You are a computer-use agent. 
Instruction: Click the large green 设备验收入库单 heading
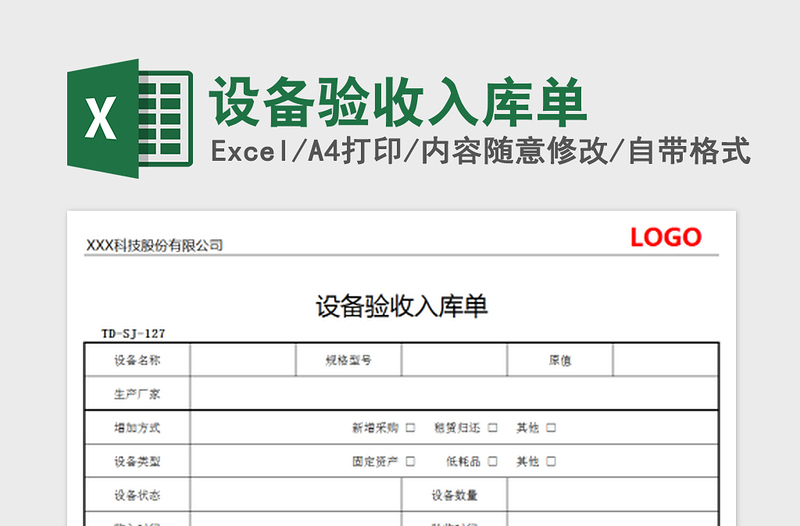(398, 102)
